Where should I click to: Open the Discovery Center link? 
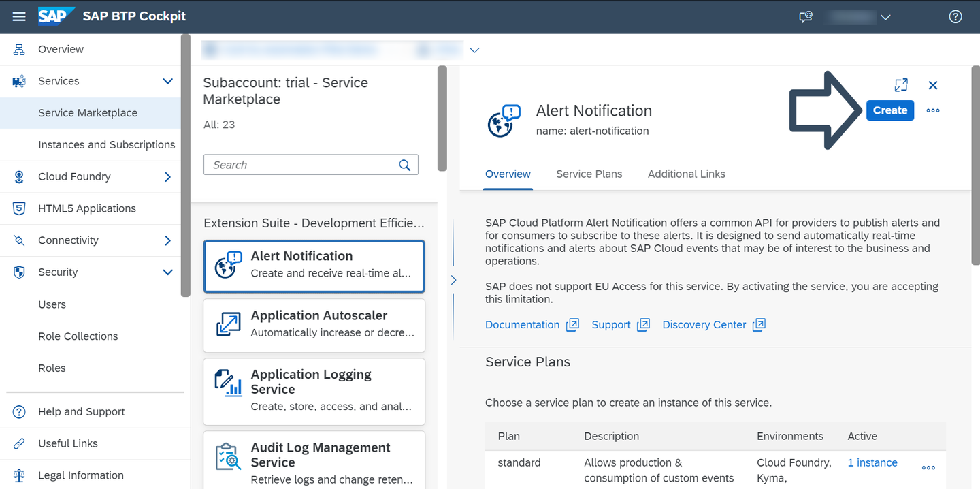[704, 325]
